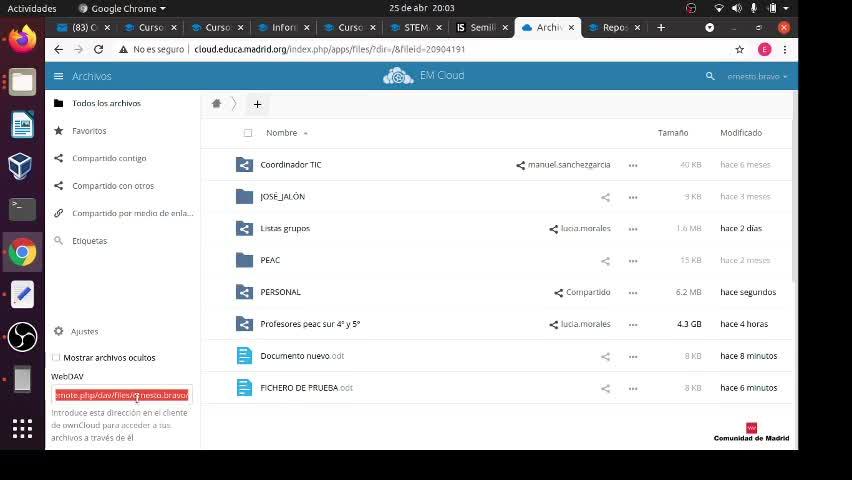Screen dimensions: 852x480
Task: Sort files by Modificado column
Action: (741, 133)
